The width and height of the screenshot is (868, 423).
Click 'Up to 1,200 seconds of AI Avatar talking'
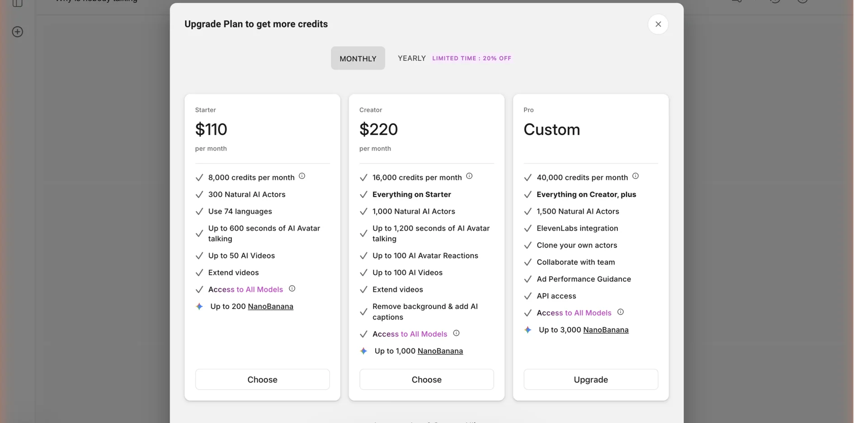pos(431,234)
